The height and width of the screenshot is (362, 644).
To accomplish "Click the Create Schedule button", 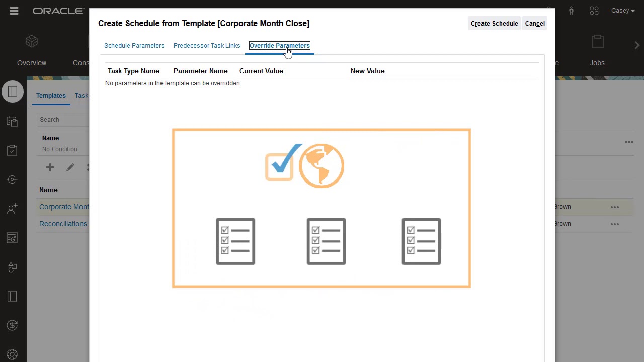I will click(494, 24).
